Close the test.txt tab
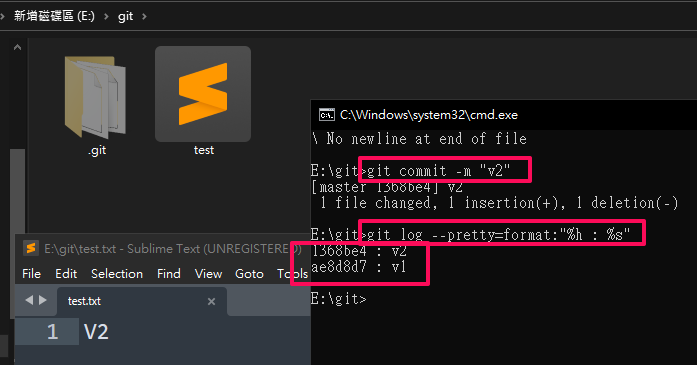The width and height of the screenshot is (697, 365). point(211,301)
